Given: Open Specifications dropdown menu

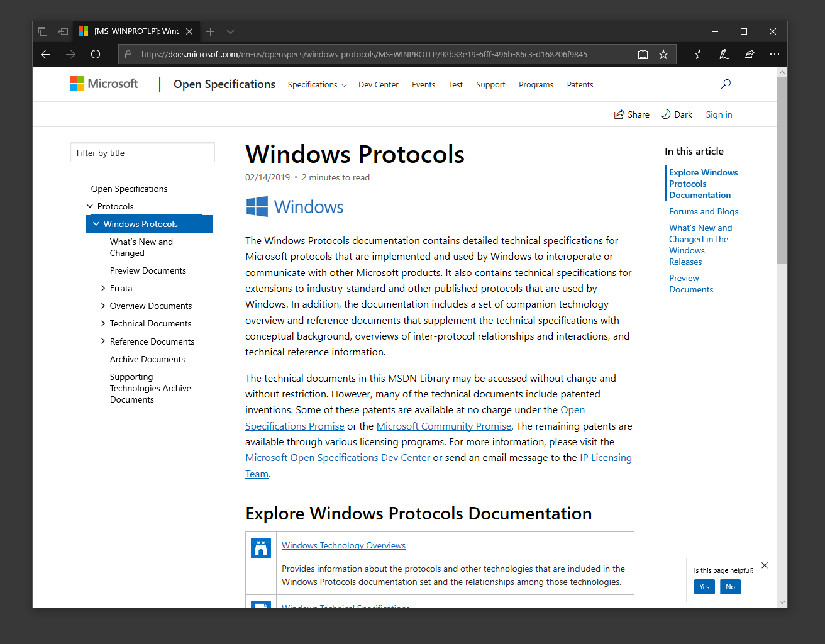Looking at the screenshot, I should pos(317,85).
